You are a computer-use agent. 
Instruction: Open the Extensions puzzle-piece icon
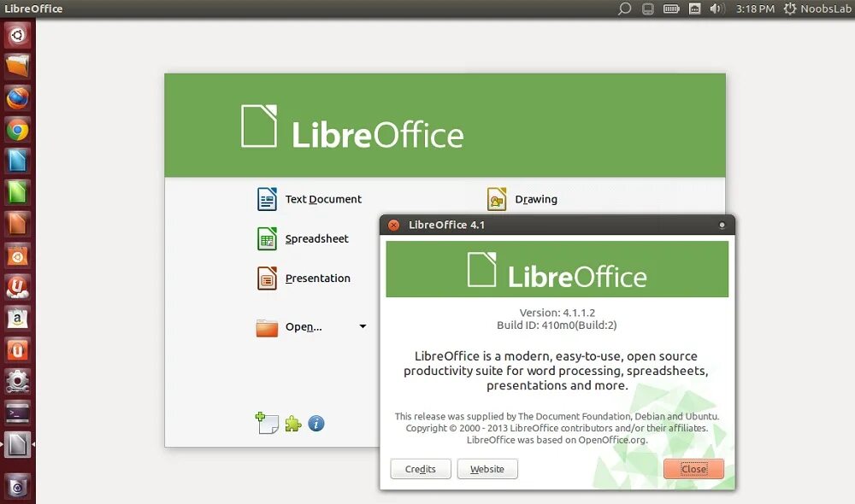coord(293,424)
